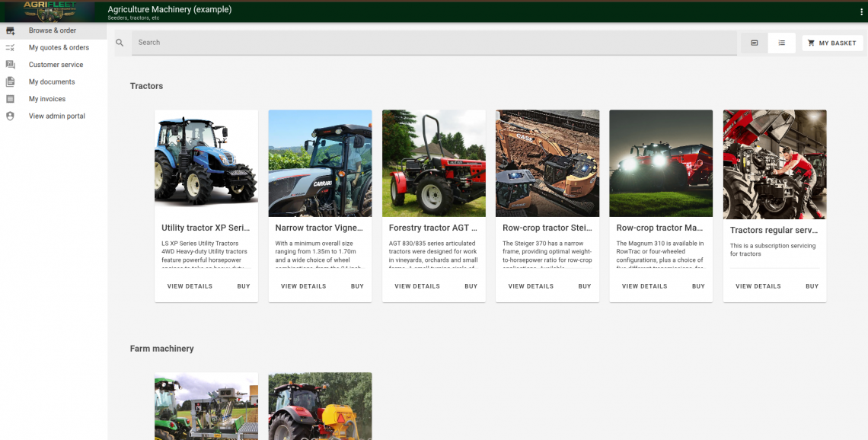The image size is (868, 440).
Task: Open View admin portal menu item
Action: point(53,116)
